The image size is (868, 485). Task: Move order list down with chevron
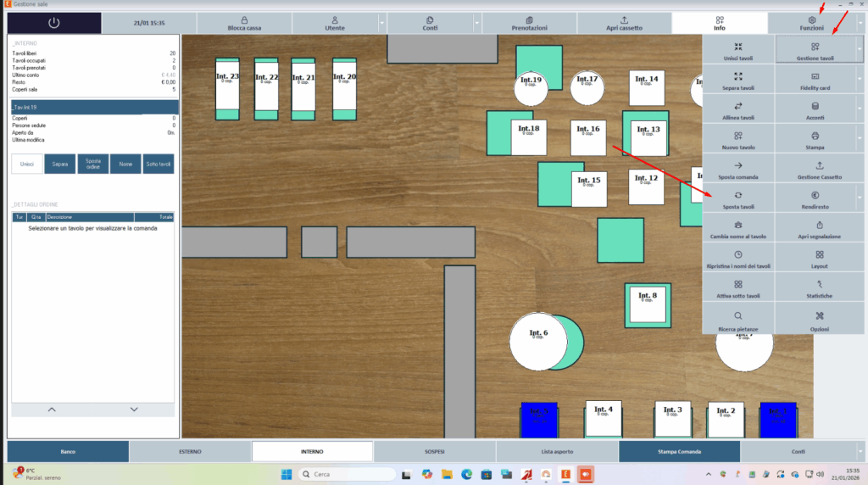click(x=134, y=410)
